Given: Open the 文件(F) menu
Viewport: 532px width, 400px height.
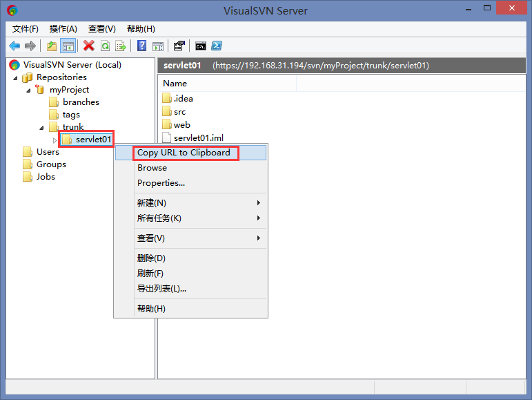Looking at the screenshot, I should click(26, 29).
